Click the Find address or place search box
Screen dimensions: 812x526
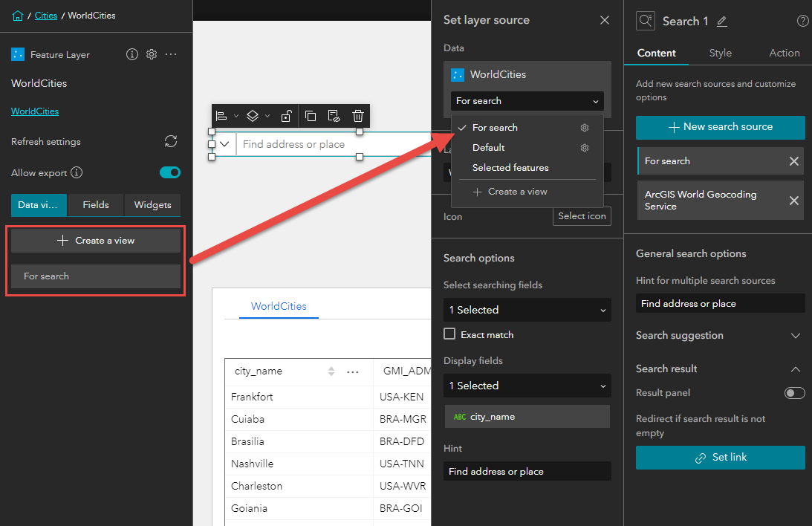coord(334,144)
